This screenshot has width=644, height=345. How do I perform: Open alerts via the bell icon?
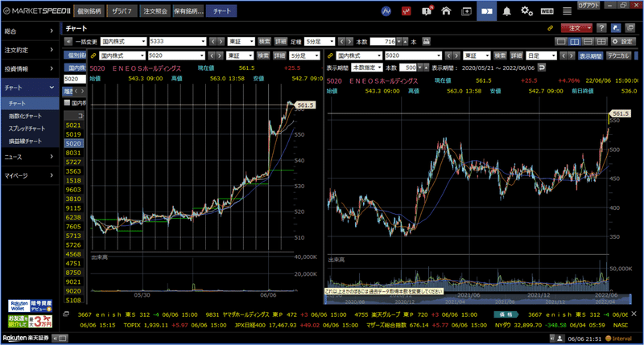pos(507,11)
